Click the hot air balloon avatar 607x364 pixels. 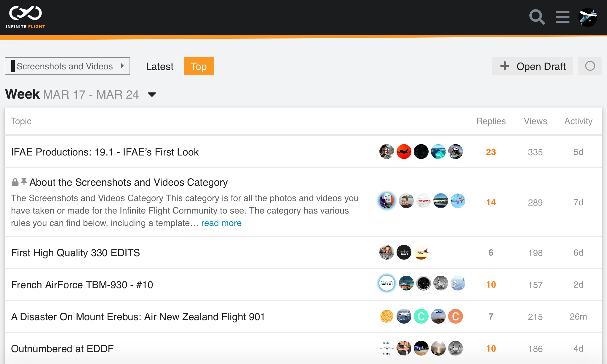[458, 201]
